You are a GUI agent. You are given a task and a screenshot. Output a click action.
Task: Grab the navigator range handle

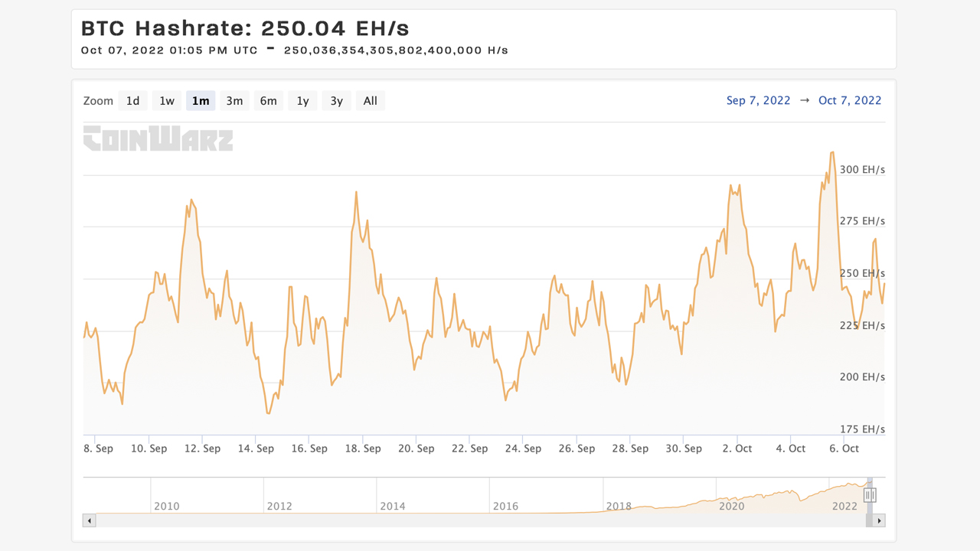click(869, 495)
